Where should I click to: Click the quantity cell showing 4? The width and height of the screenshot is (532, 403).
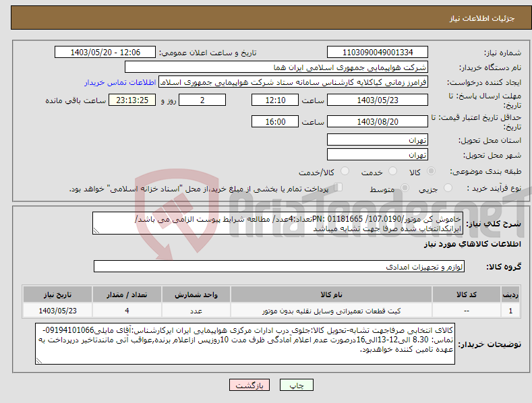click(127, 311)
